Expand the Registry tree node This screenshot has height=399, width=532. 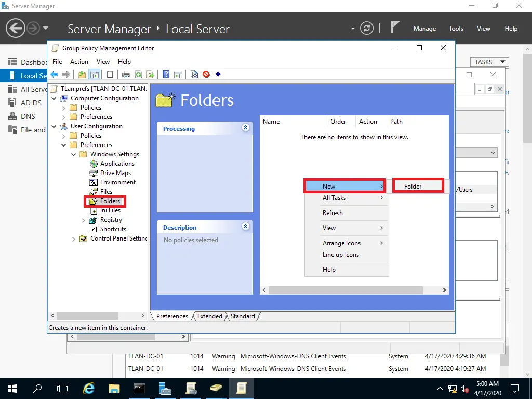pos(84,220)
